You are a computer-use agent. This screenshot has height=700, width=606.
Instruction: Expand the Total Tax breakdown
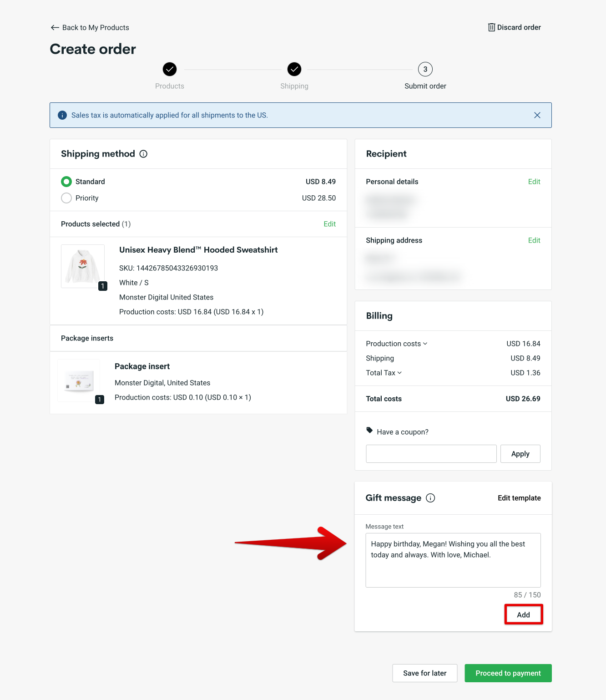pyautogui.click(x=399, y=373)
